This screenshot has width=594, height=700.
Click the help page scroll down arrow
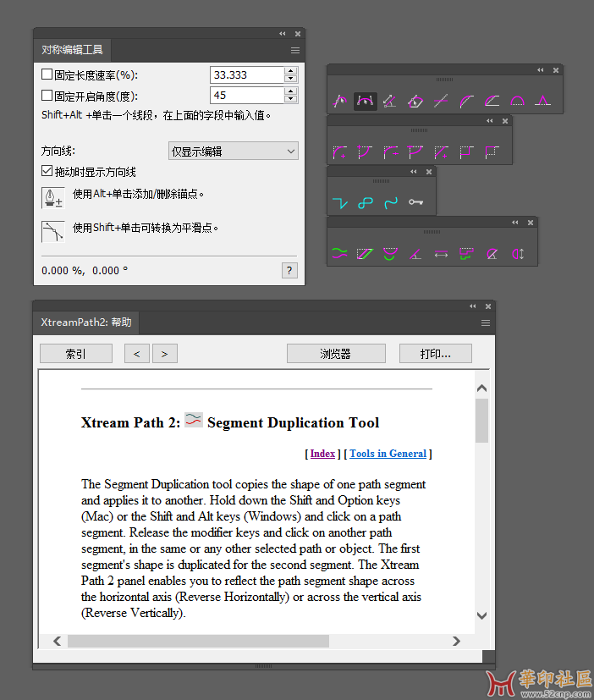(x=482, y=615)
